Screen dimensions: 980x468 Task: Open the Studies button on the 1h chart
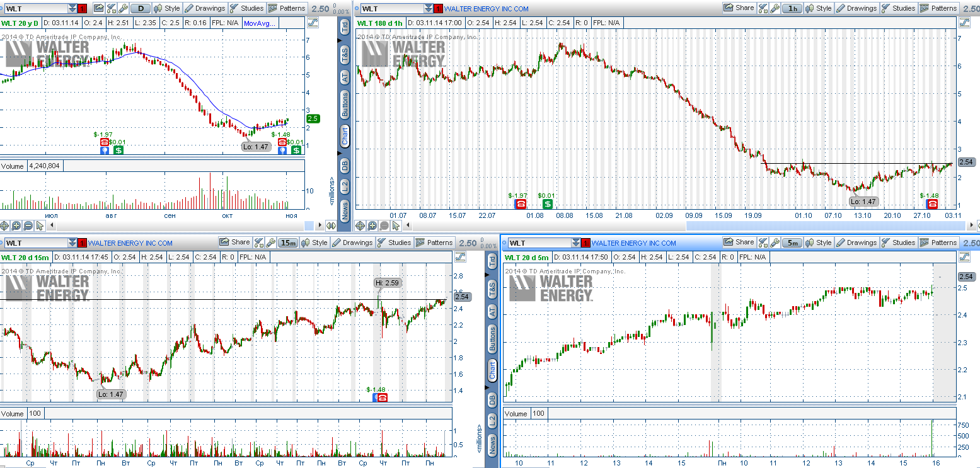pyautogui.click(x=898, y=8)
